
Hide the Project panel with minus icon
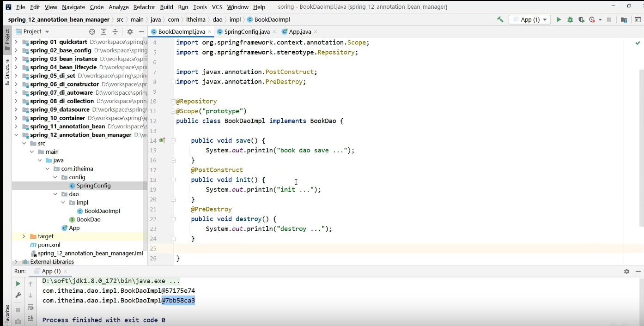(141, 31)
